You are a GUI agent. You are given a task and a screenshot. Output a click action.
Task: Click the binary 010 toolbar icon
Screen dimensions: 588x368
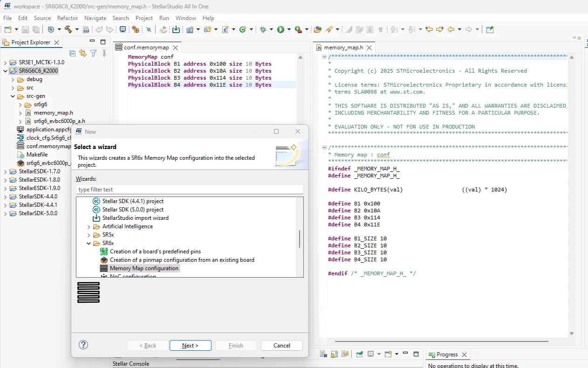pyautogui.click(x=86, y=29)
